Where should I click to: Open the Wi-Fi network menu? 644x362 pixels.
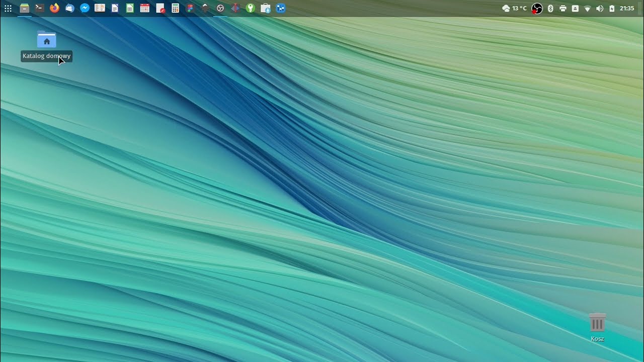click(587, 8)
